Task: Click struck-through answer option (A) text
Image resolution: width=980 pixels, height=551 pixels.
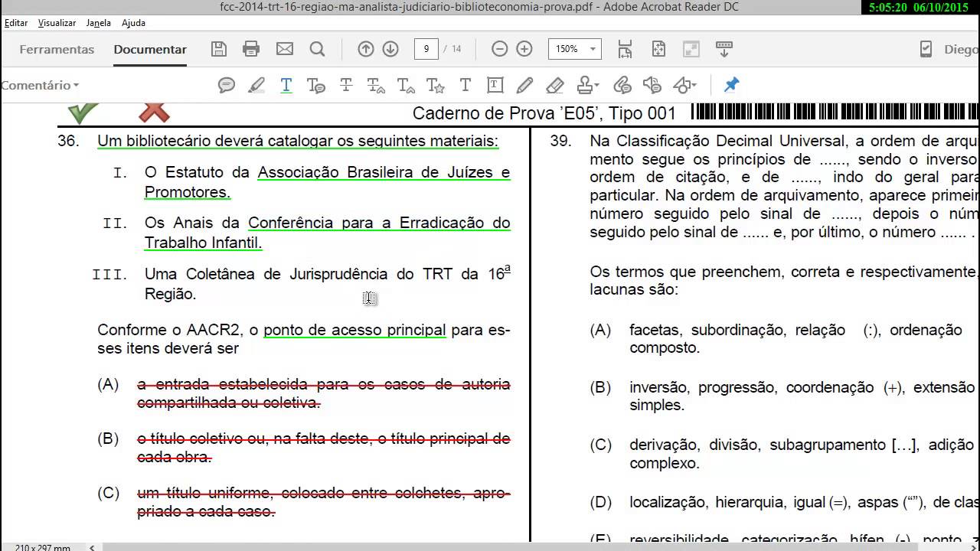Action: click(323, 393)
